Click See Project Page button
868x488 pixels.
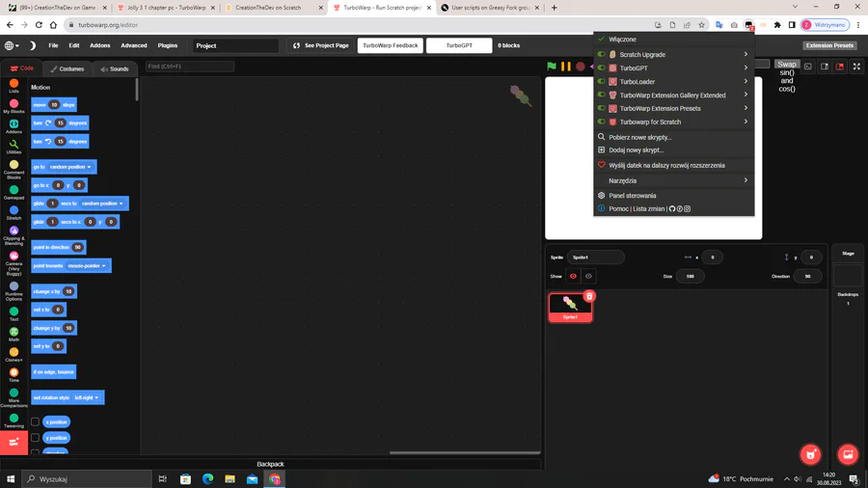tap(320, 45)
